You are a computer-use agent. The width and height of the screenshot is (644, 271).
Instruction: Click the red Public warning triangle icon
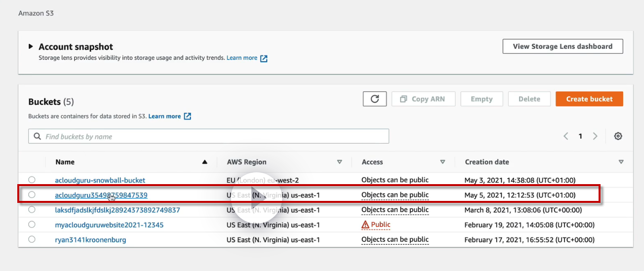click(365, 225)
